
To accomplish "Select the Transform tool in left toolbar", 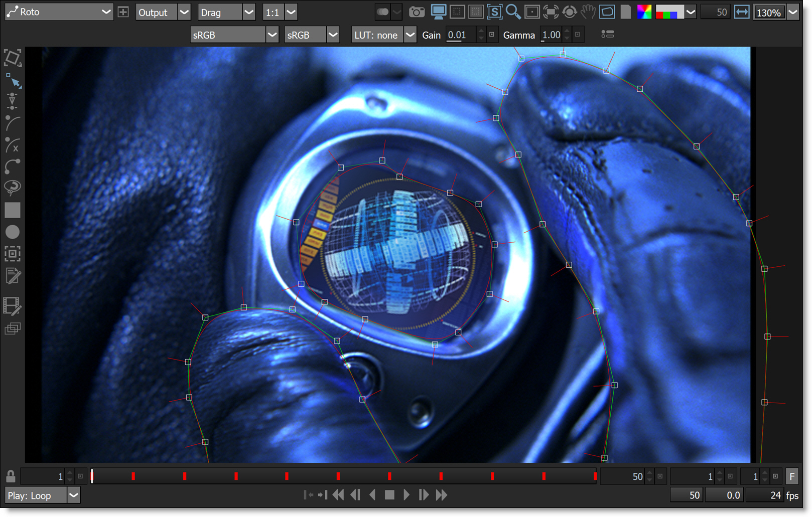I will coord(13,58).
